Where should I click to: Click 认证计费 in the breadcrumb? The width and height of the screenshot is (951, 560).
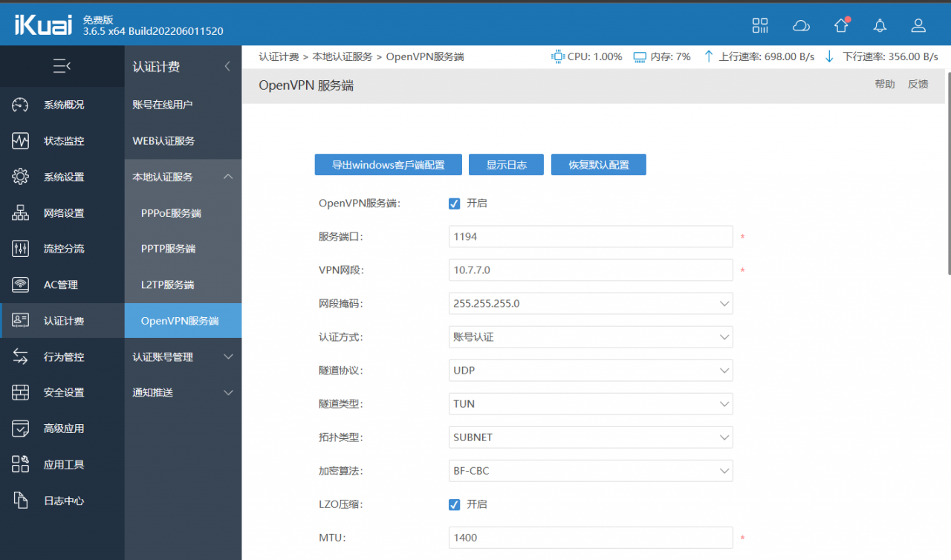tap(279, 56)
